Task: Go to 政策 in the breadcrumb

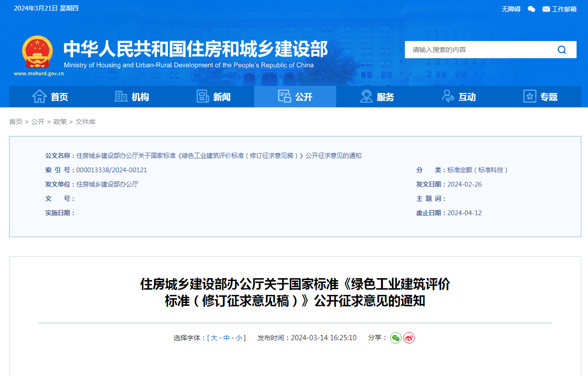Action: pos(60,122)
